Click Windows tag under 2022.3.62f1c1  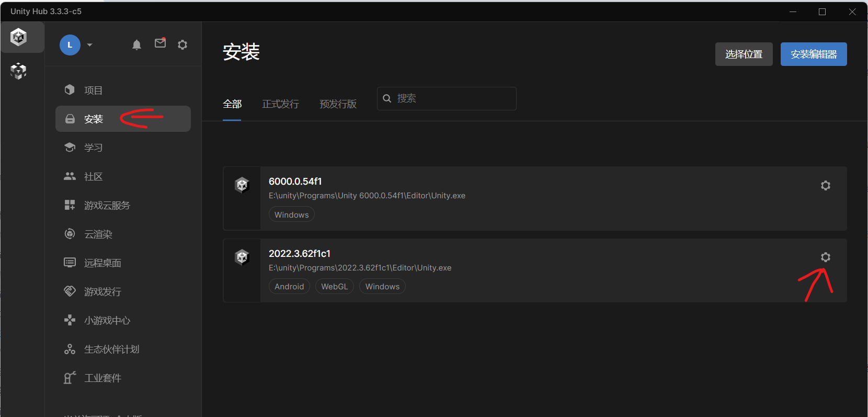[x=382, y=287]
